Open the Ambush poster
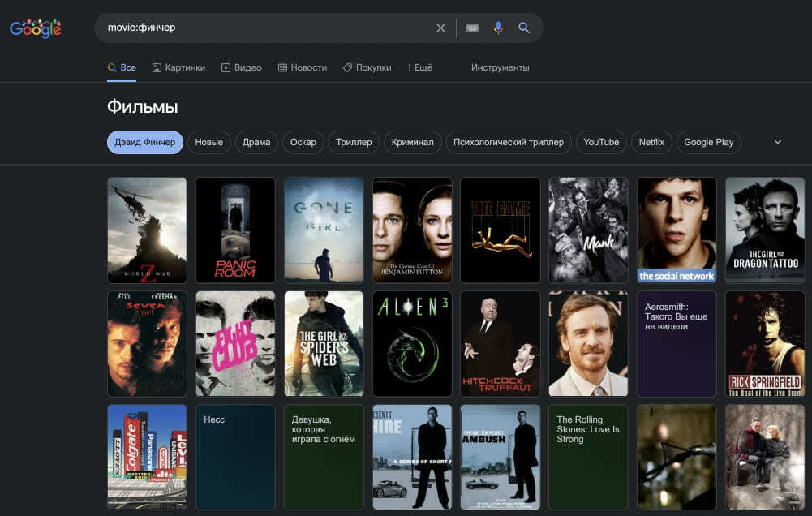The height and width of the screenshot is (516, 812). coord(501,458)
